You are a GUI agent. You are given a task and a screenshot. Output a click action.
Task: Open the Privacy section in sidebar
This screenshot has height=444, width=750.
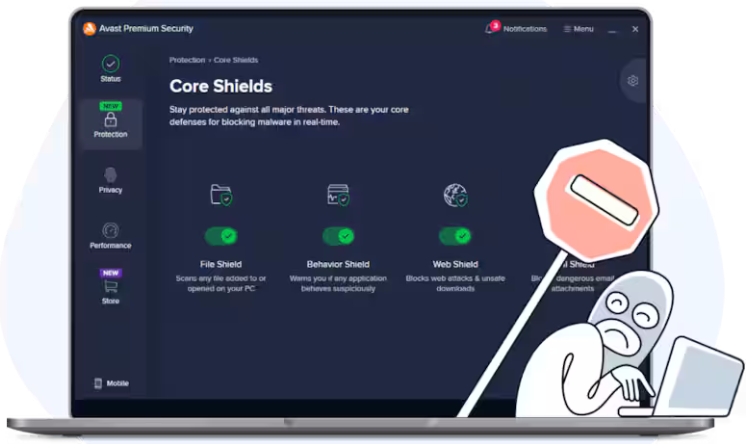110,180
